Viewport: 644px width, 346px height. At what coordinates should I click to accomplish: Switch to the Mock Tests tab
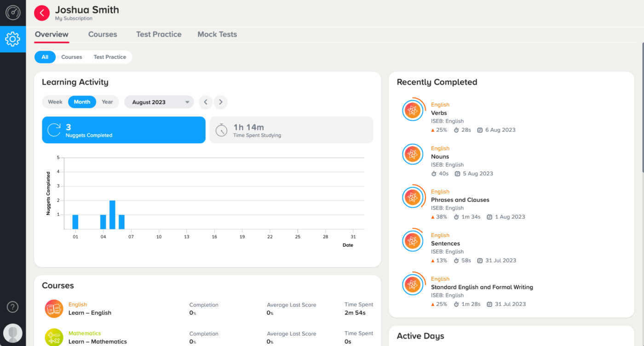[x=217, y=34]
